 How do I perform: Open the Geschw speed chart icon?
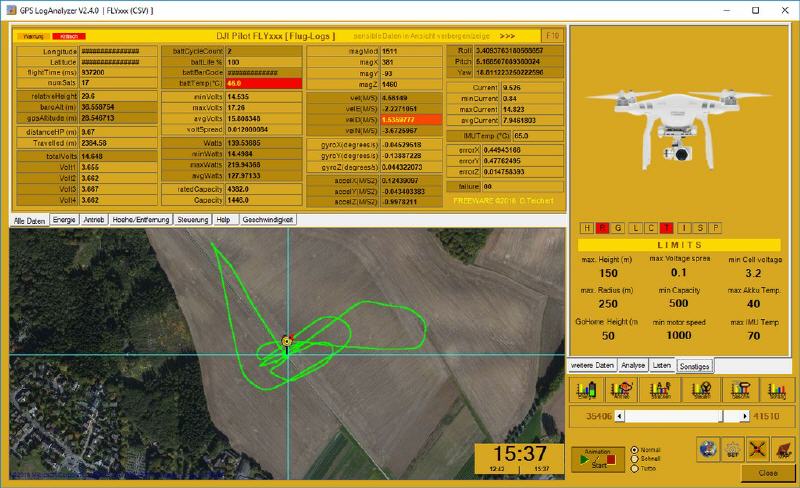click(740, 390)
